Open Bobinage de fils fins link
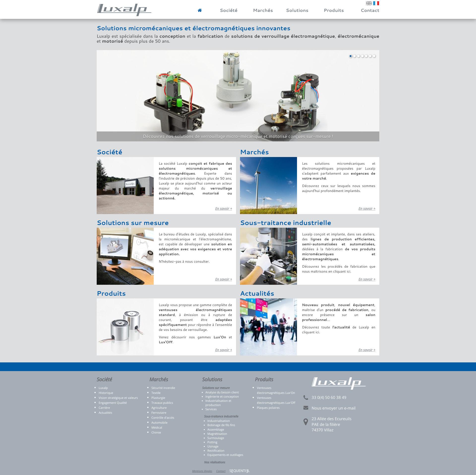 click(221, 425)
